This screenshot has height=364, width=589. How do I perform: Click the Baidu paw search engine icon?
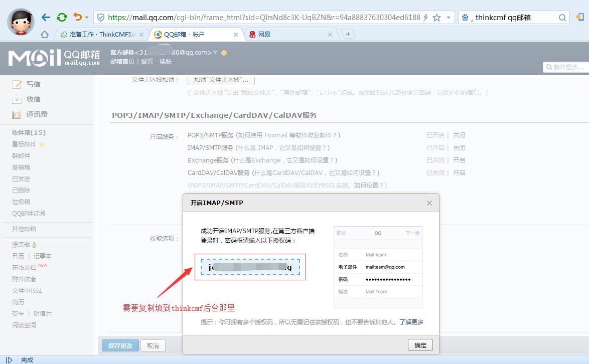click(465, 17)
